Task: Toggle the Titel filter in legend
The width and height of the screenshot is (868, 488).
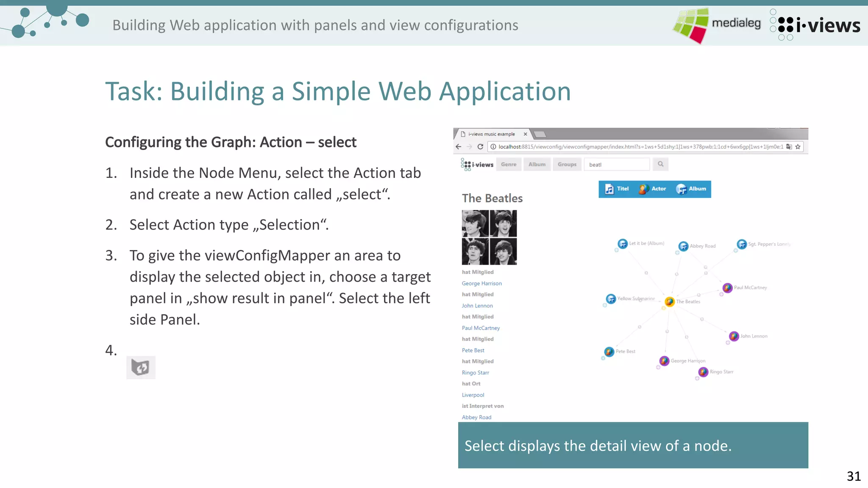Action: [x=617, y=189]
